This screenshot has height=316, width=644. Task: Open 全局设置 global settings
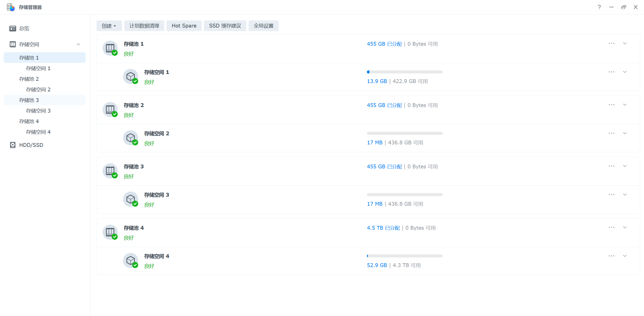tap(263, 26)
